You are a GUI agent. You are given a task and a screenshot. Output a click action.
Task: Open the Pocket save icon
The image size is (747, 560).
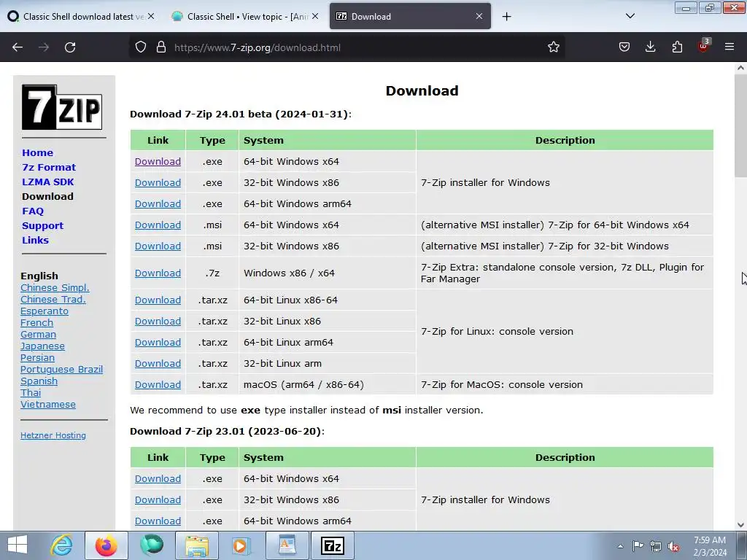click(x=624, y=47)
